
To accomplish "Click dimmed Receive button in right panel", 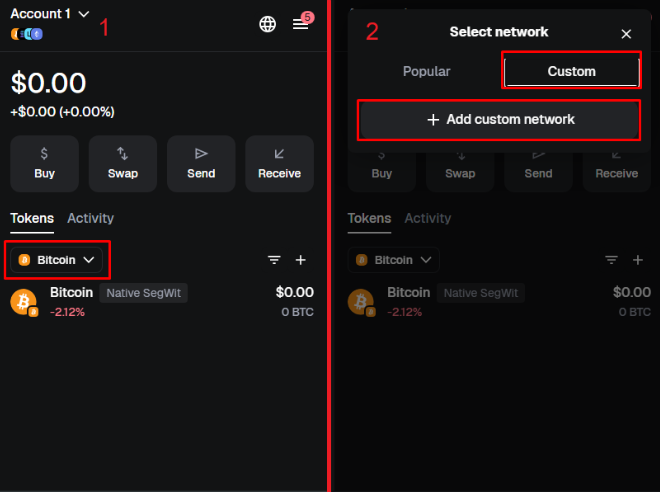I will pos(617,172).
